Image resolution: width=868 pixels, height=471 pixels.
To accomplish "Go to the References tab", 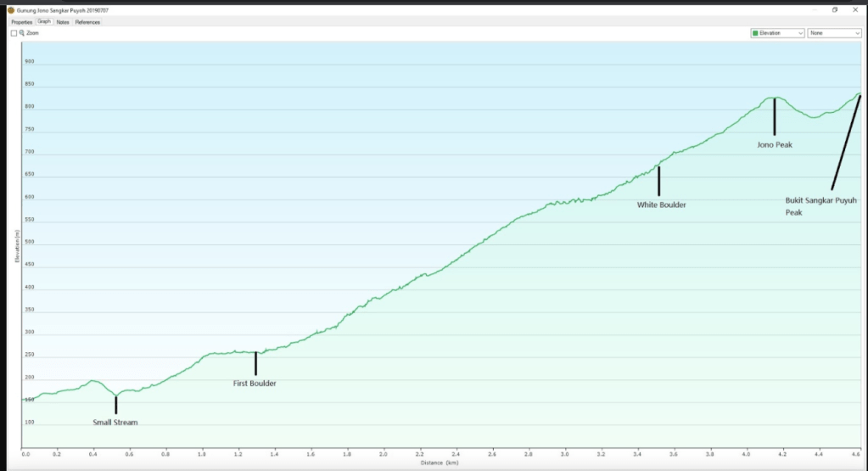I will 87,22.
